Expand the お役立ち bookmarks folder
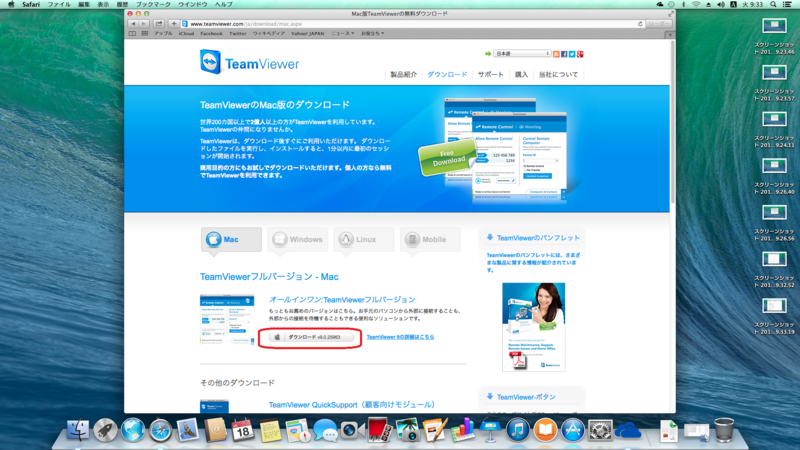The image size is (800, 450). point(372,34)
